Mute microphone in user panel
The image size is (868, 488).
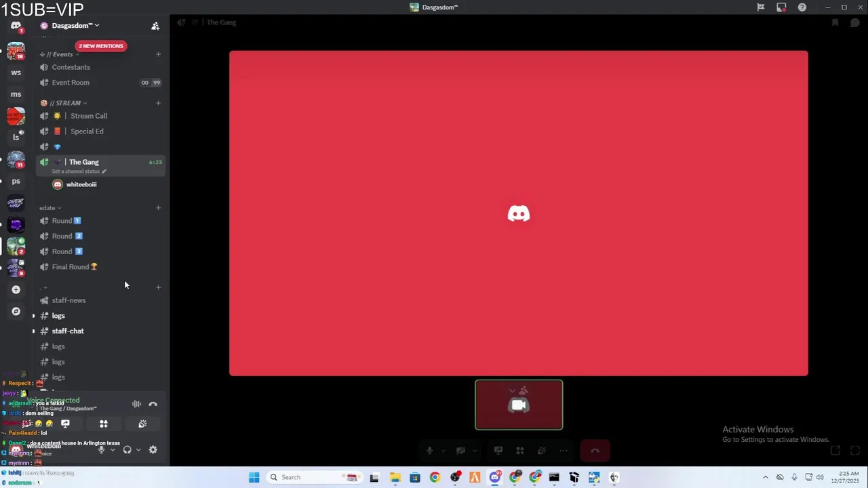[x=101, y=449]
